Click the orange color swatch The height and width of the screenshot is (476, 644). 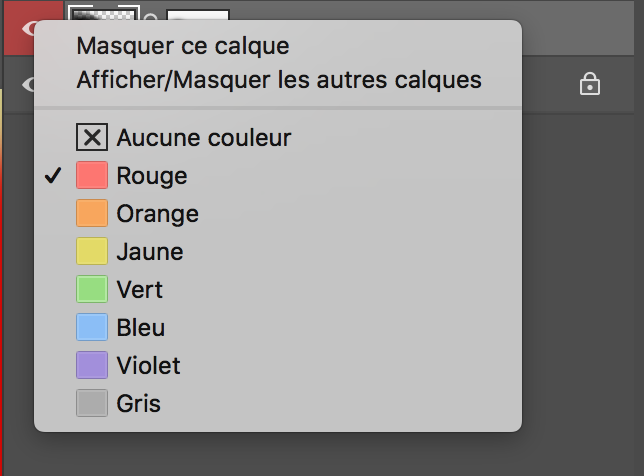click(92, 214)
